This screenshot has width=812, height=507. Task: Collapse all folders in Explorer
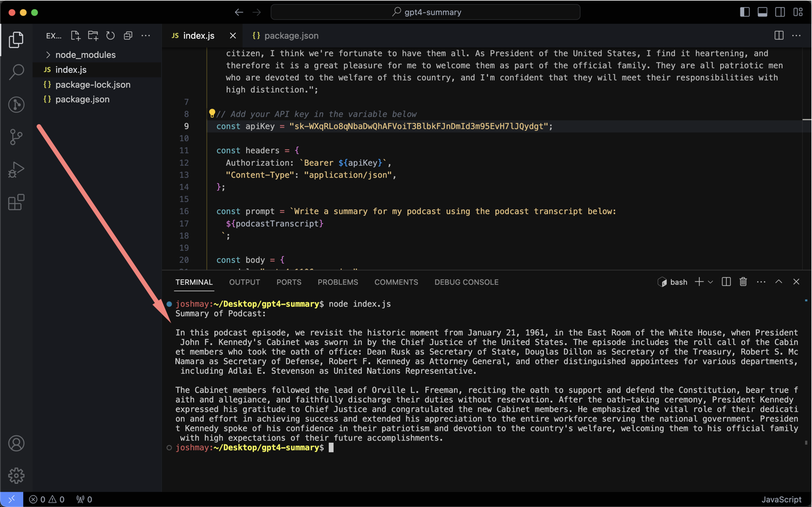(x=128, y=36)
